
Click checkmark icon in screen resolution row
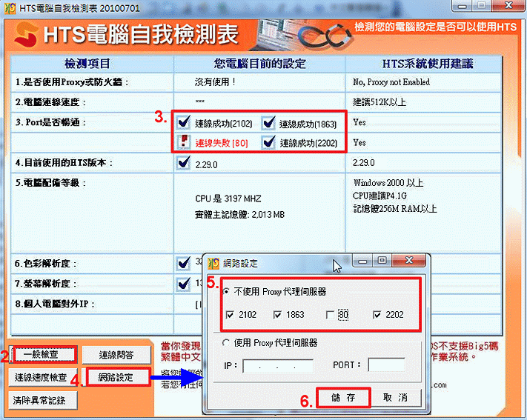[184, 284]
